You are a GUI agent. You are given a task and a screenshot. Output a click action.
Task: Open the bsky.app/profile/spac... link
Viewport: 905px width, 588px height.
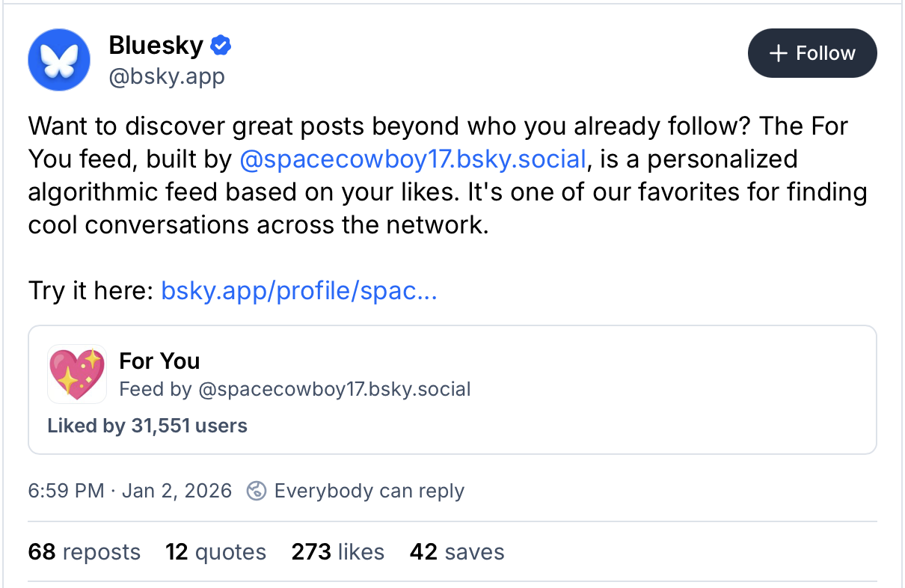[298, 291]
